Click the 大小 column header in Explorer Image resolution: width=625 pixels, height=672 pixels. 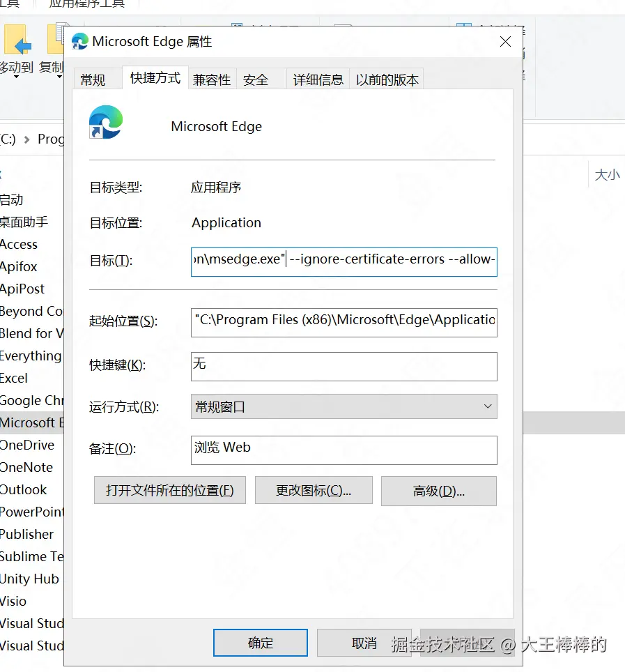(607, 175)
